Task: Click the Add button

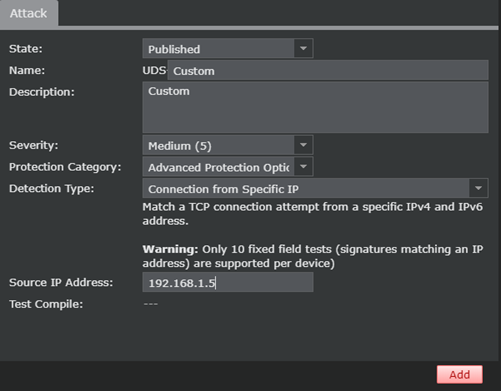Action: click(x=460, y=374)
